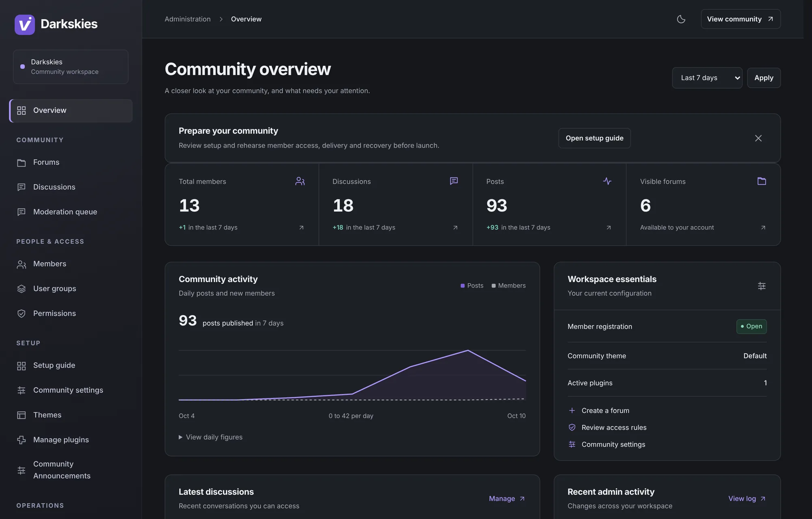
Task: Open the Posts card arrow icon
Action: pyautogui.click(x=609, y=227)
